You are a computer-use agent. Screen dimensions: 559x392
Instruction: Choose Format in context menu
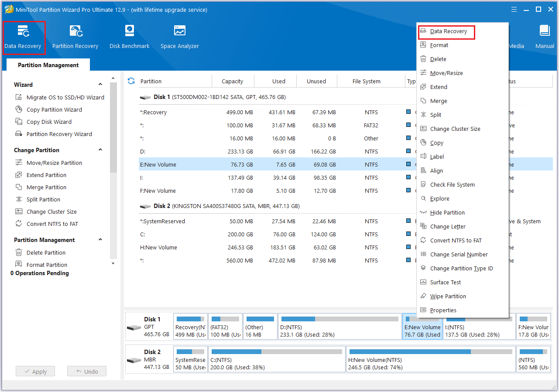coord(463,45)
